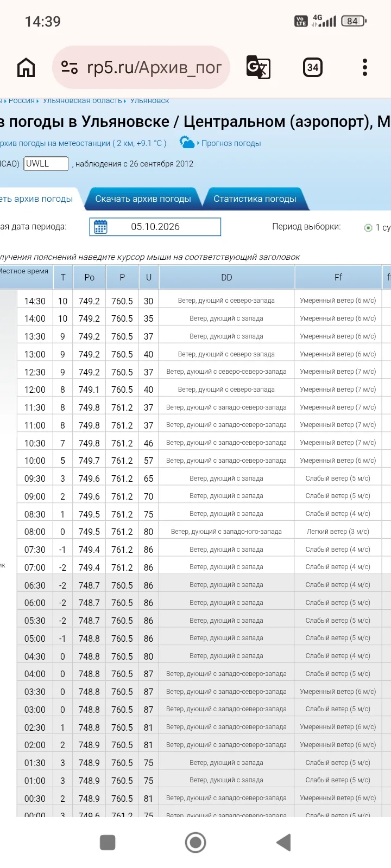Open Chrome three-dot overflow menu
391x868 pixels.
[x=365, y=67]
